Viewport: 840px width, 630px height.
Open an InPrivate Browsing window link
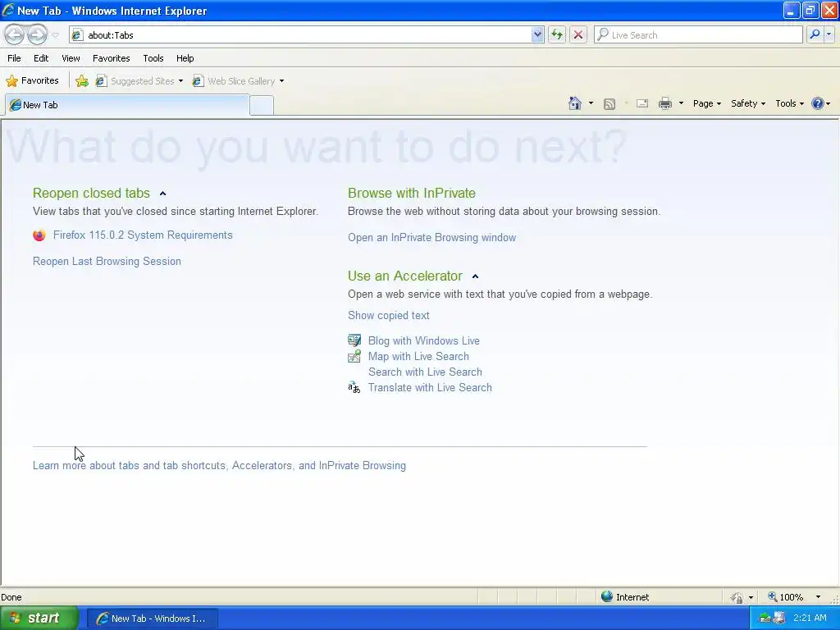tap(431, 237)
